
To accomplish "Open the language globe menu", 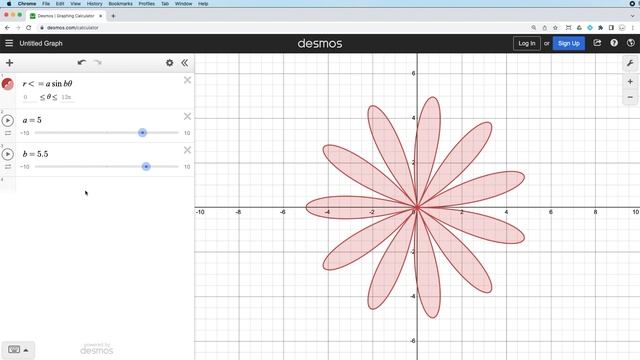I will [631, 43].
